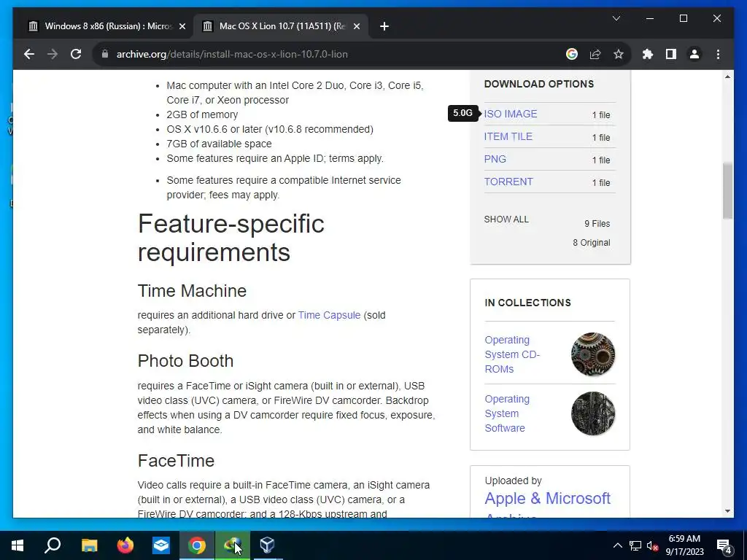
Task: Toggle Chrome side panel
Action: point(671,54)
